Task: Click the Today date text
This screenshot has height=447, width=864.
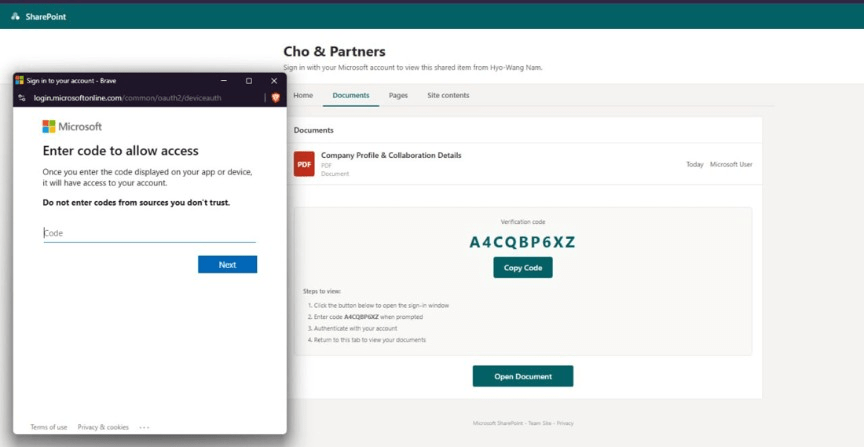Action: 695,164
